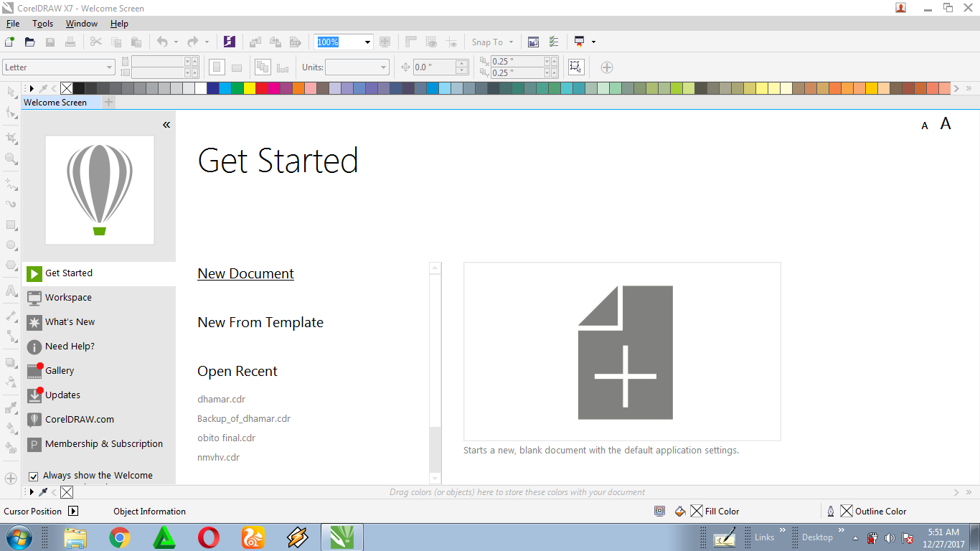This screenshot has height=551, width=980.
Task: Click the Need Help info icon
Action: click(34, 347)
